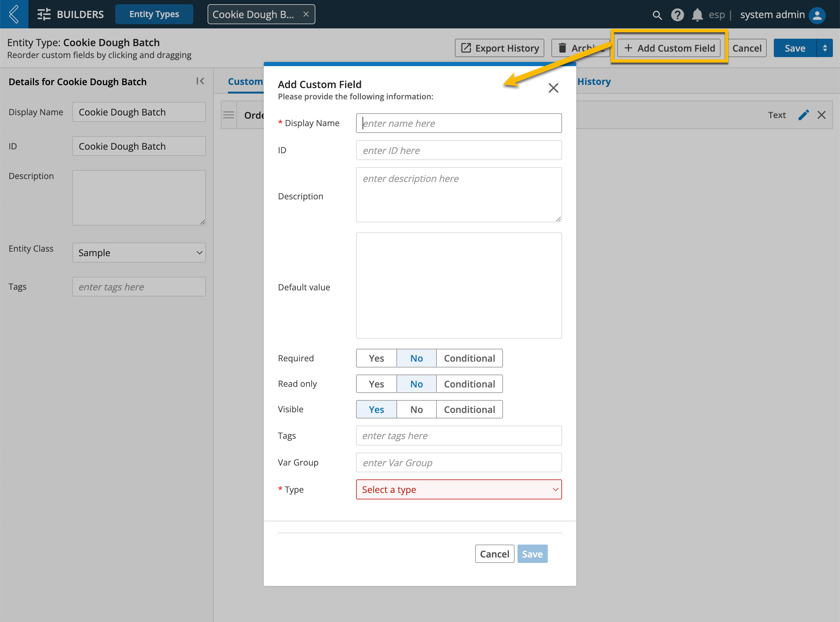Open notifications bell icon
The width and height of the screenshot is (840, 622).
[x=697, y=15]
